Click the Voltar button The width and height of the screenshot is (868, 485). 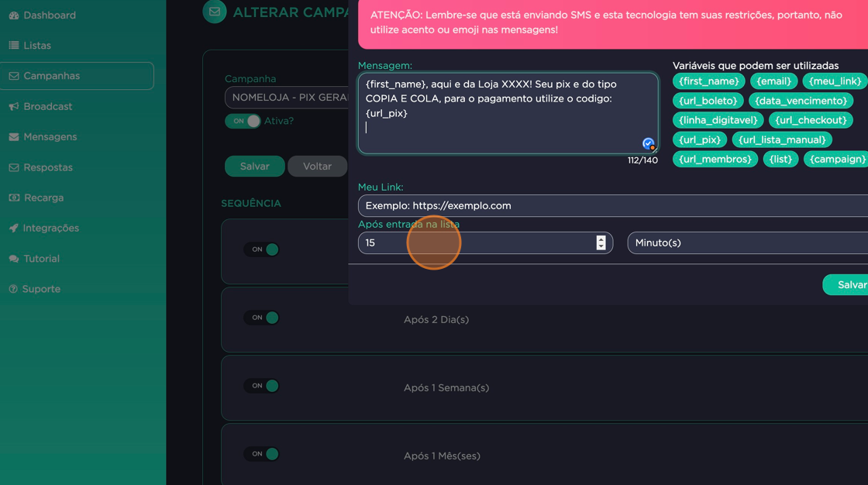[x=317, y=166]
